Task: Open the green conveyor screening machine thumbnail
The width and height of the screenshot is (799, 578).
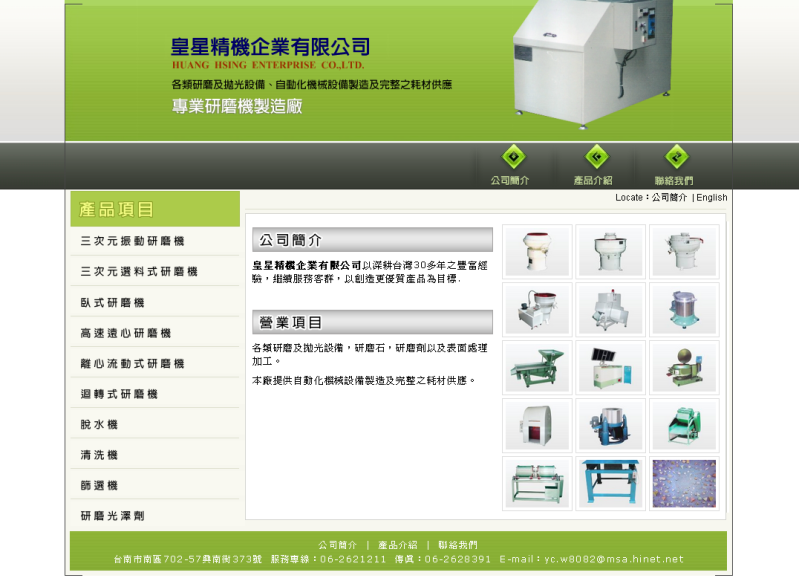Action: click(537, 367)
